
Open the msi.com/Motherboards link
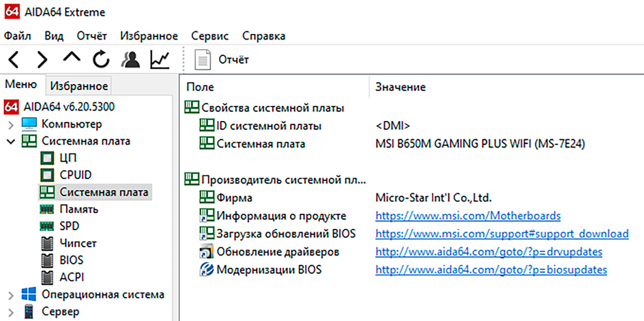point(468,216)
